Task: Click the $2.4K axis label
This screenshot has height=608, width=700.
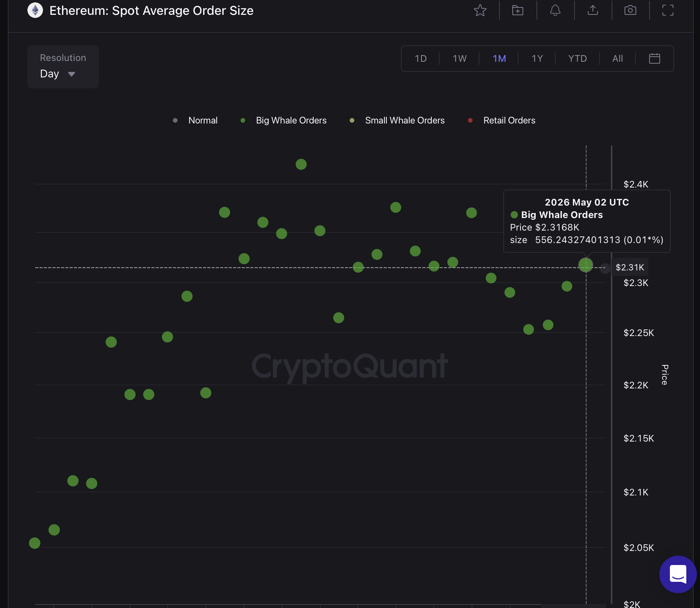Action: click(636, 184)
